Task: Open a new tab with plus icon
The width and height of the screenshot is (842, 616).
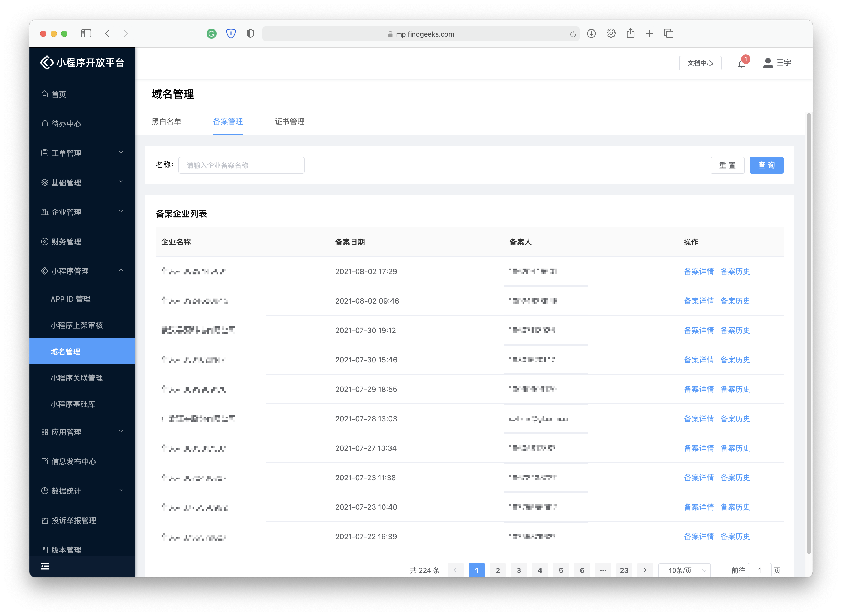Action: click(649, 34)
